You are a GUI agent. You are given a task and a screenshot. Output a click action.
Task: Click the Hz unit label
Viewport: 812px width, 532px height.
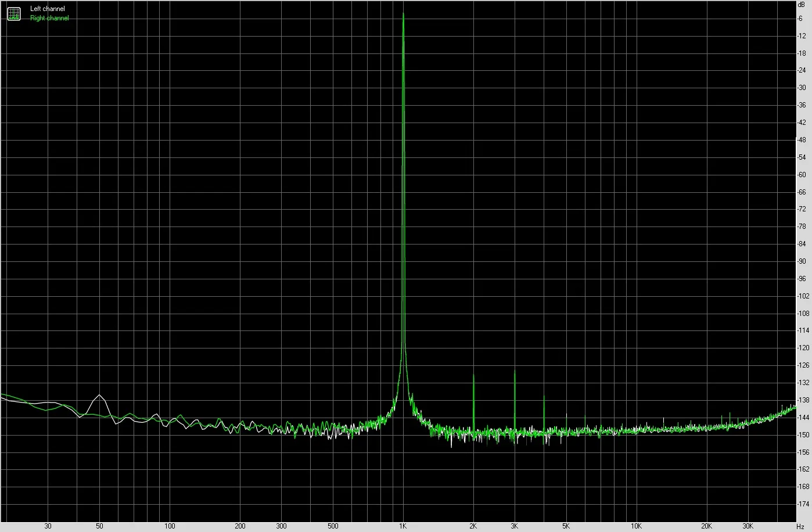[800, 527]
